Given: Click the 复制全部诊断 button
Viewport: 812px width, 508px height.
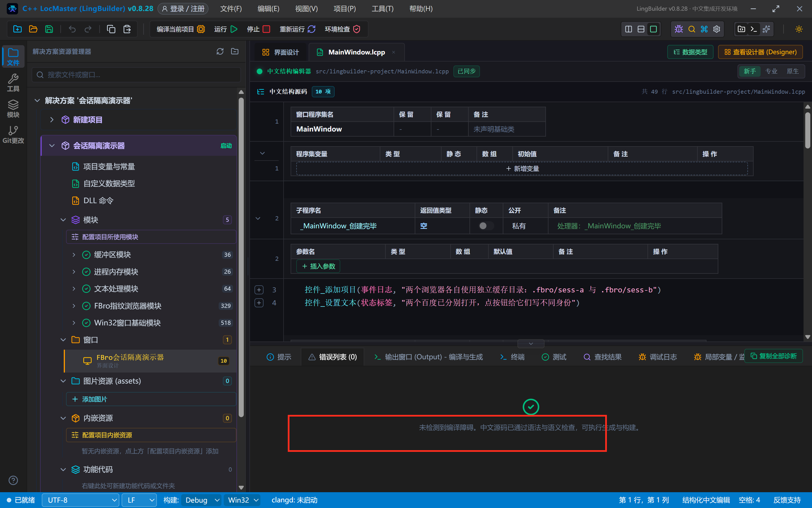Looking at the screenshot, I should point(773,356).
